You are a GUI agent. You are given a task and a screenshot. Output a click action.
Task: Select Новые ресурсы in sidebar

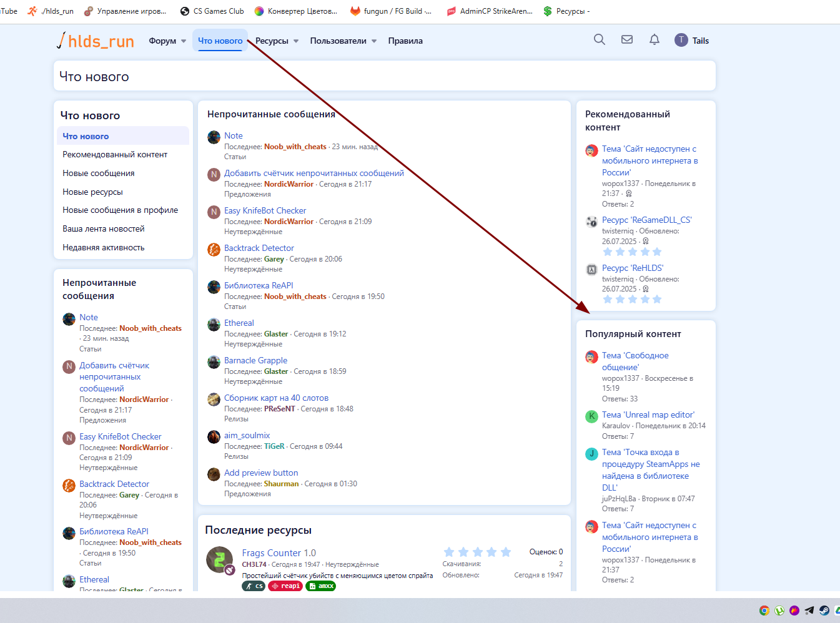coord(92,192)
